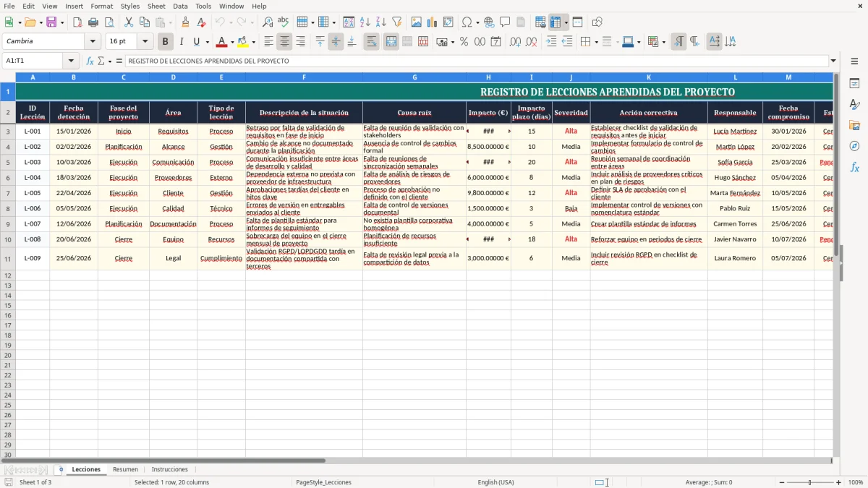Screen dimensions: 868x488
Task: Open sidebar Navigator compass icon
Action: pyautogui.click(x=855, y=146)
